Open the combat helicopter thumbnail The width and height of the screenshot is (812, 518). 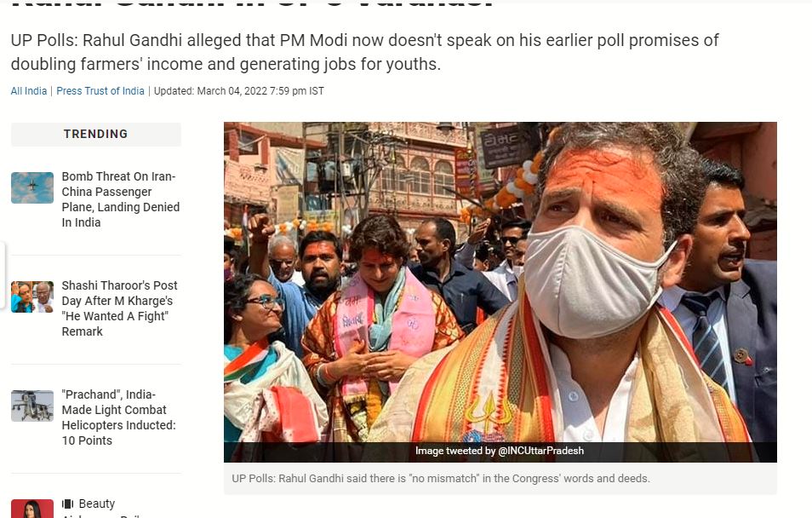point(32,406)
